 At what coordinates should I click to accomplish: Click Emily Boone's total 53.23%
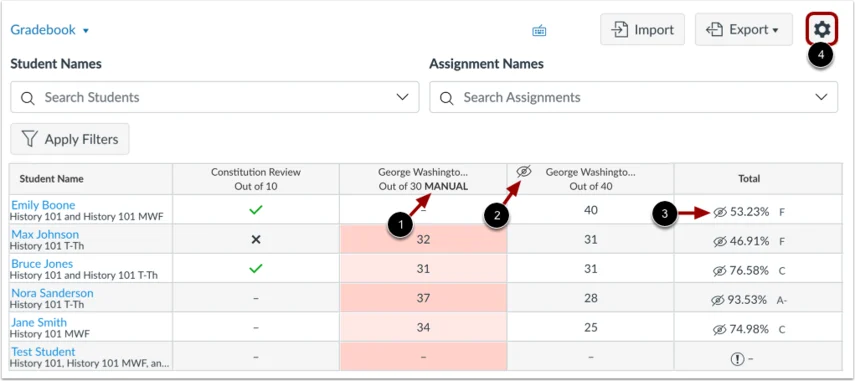pos(749,212)
